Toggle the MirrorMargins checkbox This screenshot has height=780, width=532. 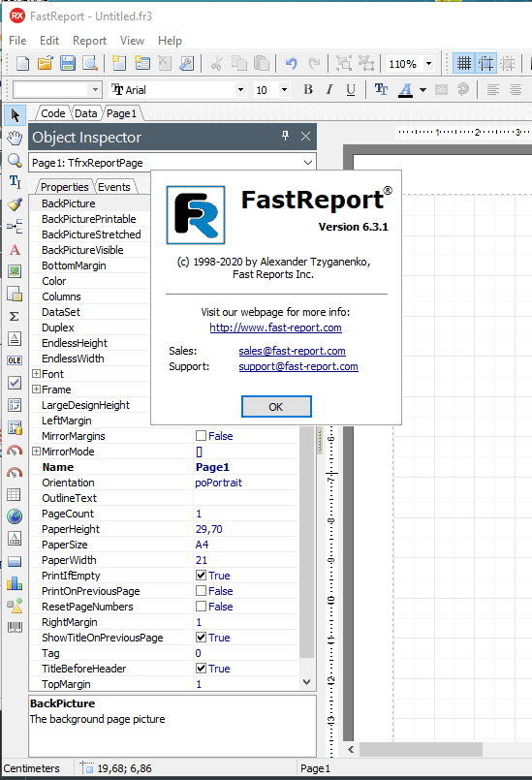201,436
